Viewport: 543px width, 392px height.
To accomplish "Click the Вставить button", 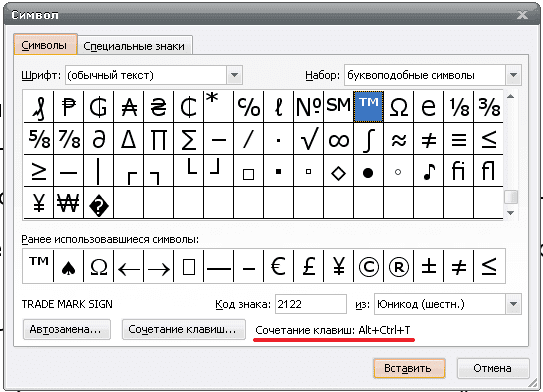I will [x=409, y=368].
